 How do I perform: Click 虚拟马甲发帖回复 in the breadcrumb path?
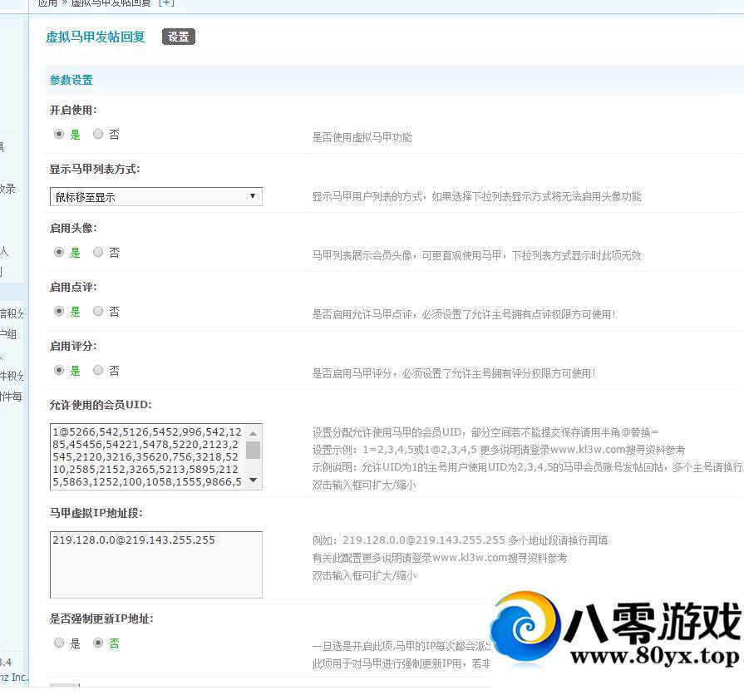[111, 2]
